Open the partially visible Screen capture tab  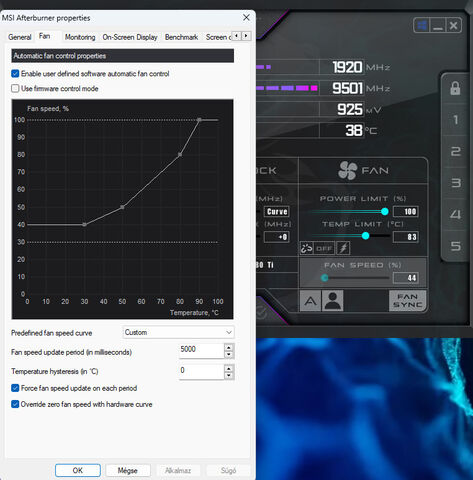coord(218,37)
